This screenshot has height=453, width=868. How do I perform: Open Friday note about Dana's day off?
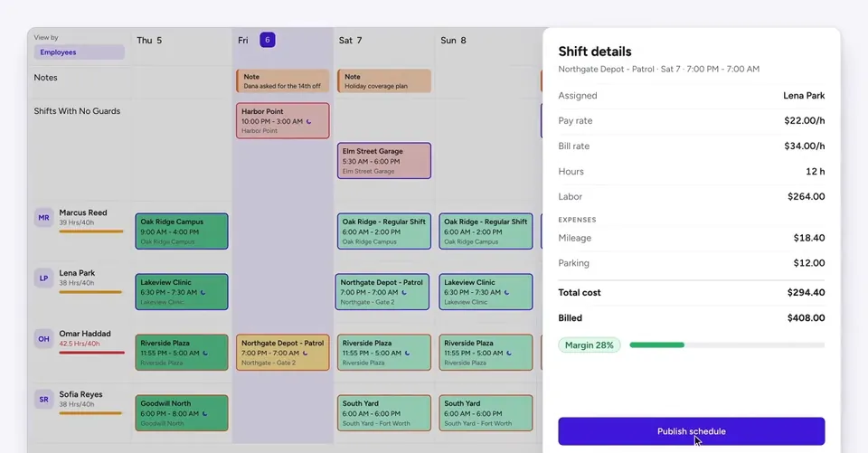click(282, 80)
